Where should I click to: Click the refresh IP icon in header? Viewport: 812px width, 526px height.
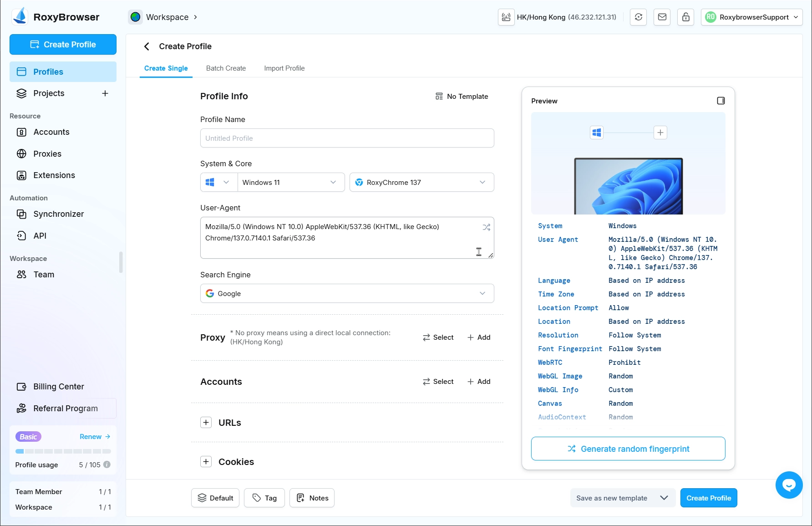coord(638,17)
